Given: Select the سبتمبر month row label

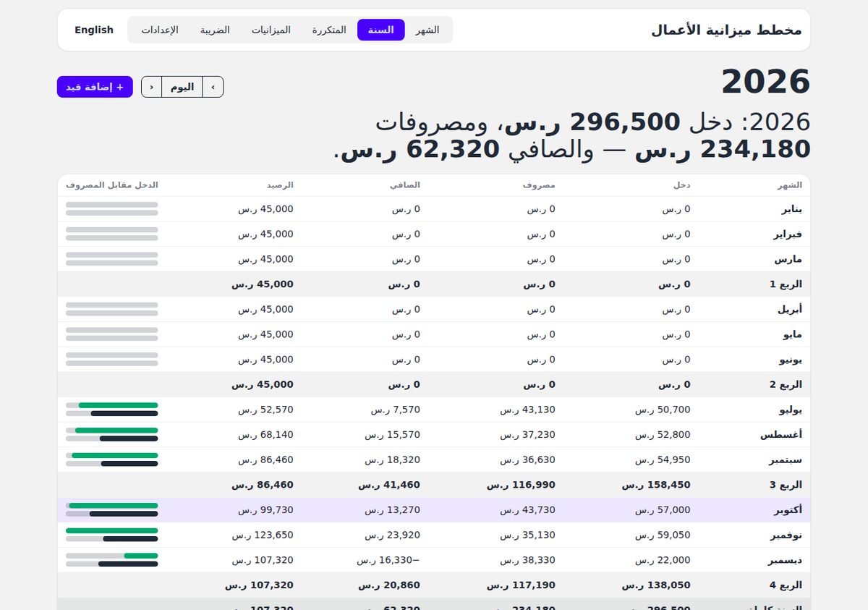Looking at the screenshot, I should click(786, 460).
